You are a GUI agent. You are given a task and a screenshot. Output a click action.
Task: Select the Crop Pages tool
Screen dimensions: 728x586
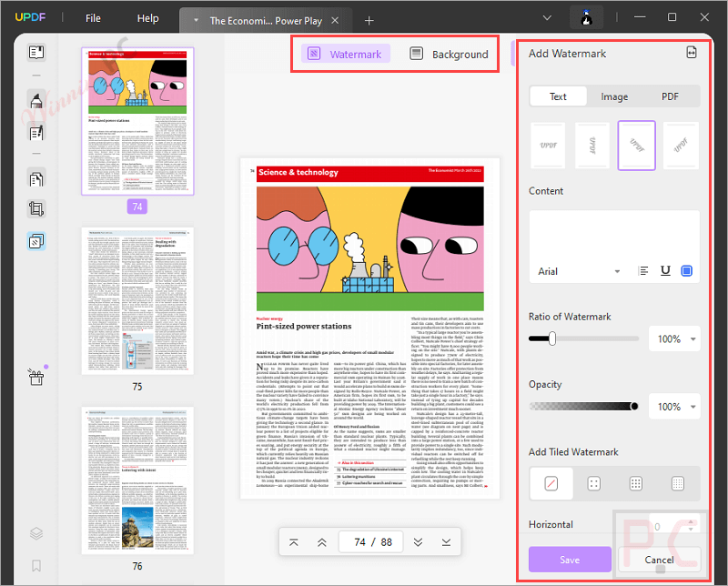point(36,209)
